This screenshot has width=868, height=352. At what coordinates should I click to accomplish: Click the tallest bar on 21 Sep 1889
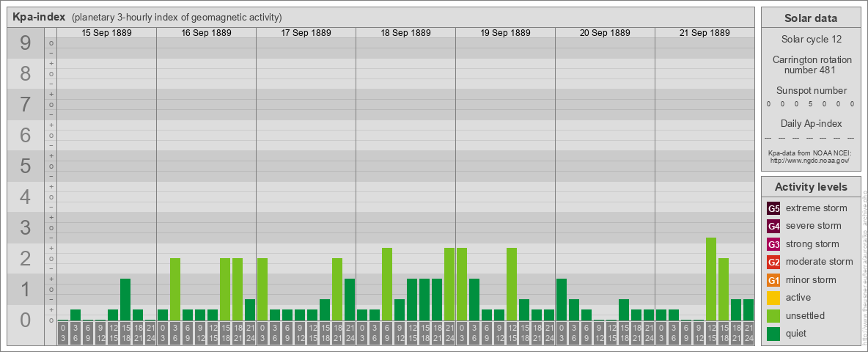(x=711, y=279)
